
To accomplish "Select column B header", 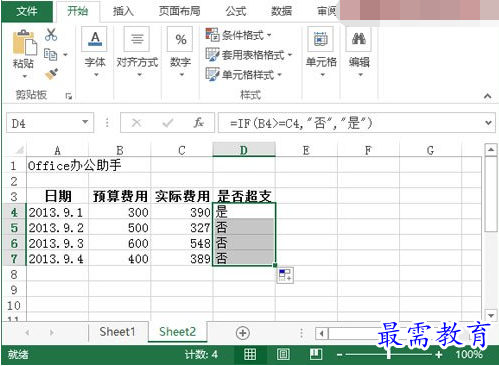I will click(120, 150).
